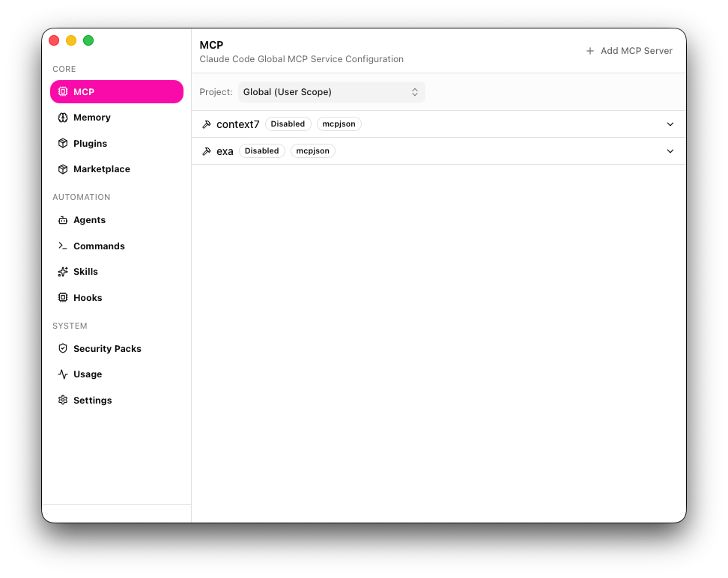Open the Hooks section

(117, 297)
